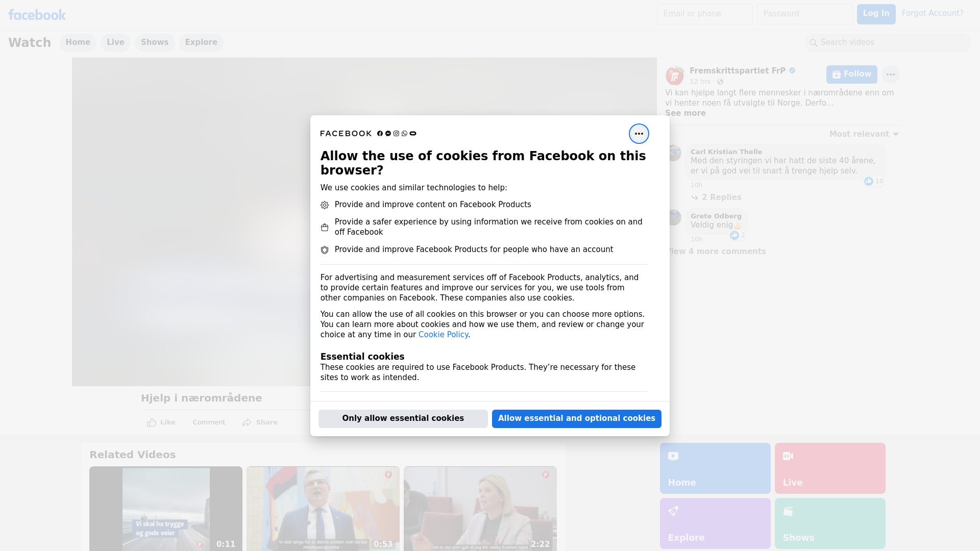This screenshot has width=980, height=551.
Task: Focus the Search videos field
Action: click(888, 43)
